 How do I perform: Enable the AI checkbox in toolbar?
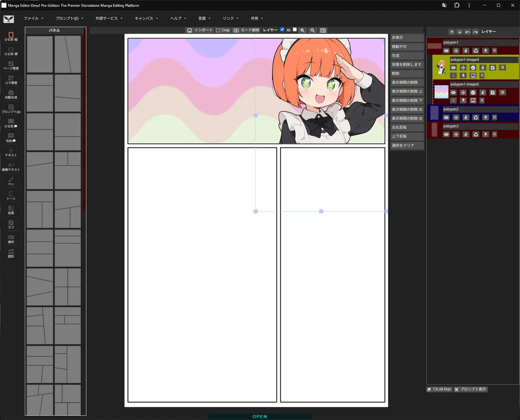(x=295, y=30)
